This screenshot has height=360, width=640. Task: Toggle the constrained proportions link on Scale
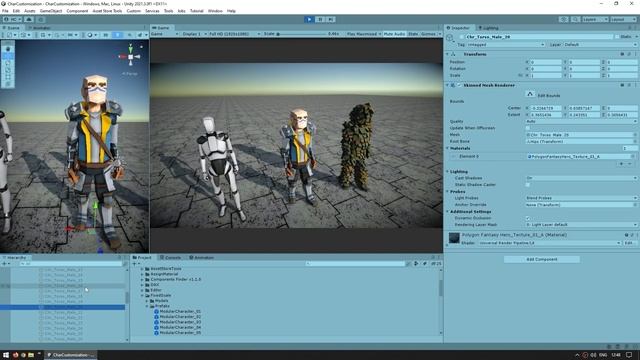520,76
